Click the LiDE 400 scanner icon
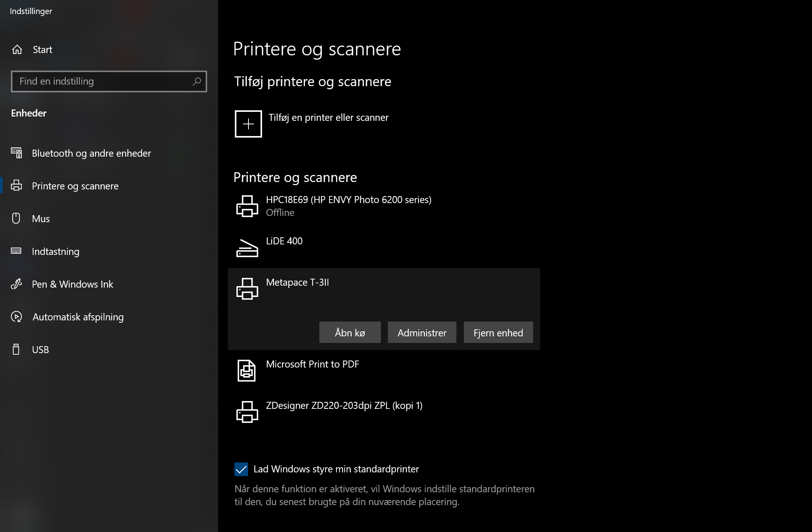Screen dimensions: 812x532 point(247,247)
